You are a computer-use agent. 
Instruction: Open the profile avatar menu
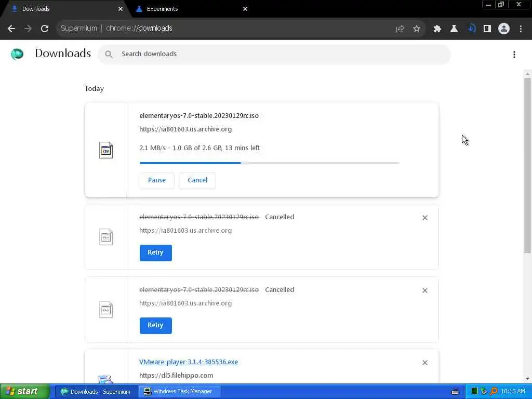click(x=504, y=29)
